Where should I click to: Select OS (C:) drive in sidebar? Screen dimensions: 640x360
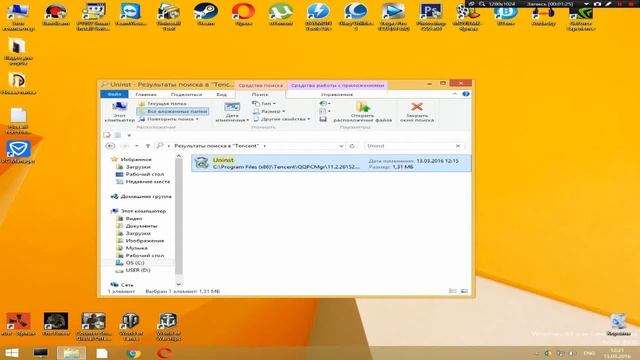coord(135,263)
